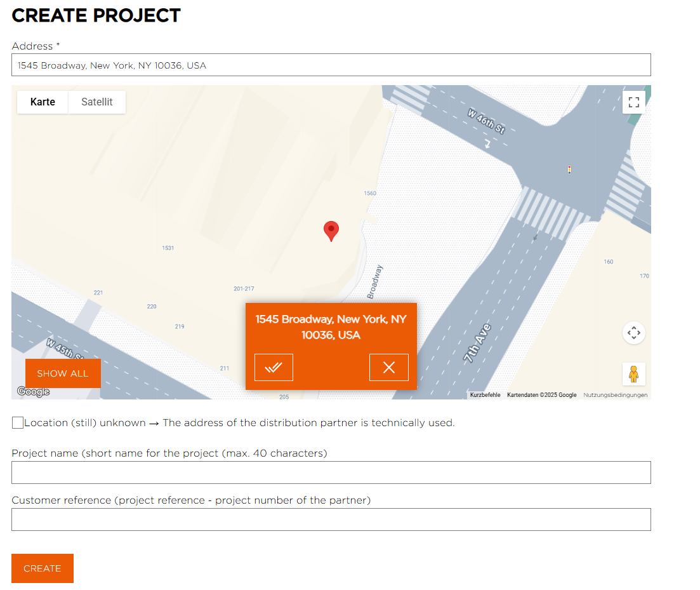The image size is (700, 590).
Task: Enable Location (still) unknown checkbox
Action: pyautogui.click(x=18, y=423)
